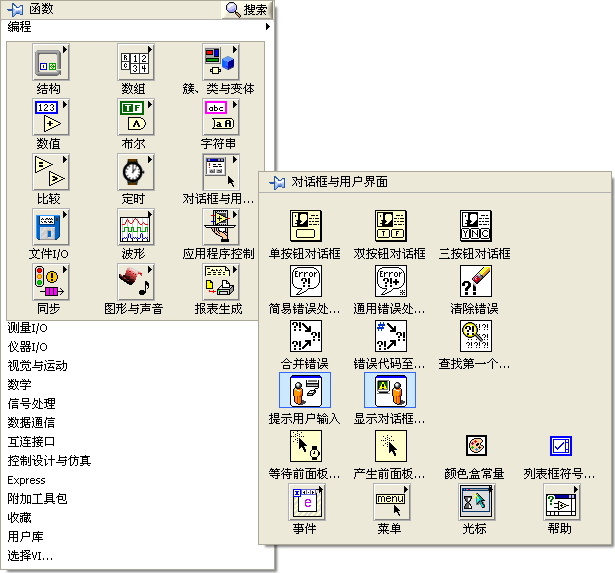Select the 单按钮对话框 one-button dialog icon

pos(305,227)
